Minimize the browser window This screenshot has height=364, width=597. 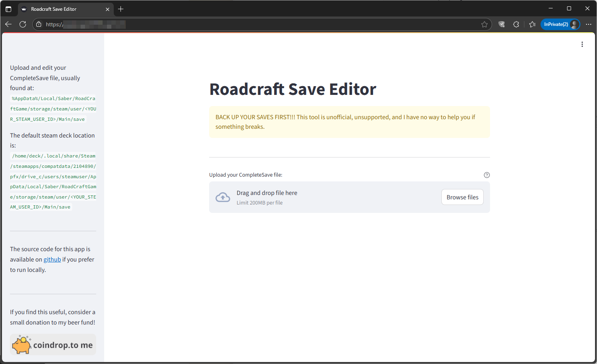tap(551, 8)
